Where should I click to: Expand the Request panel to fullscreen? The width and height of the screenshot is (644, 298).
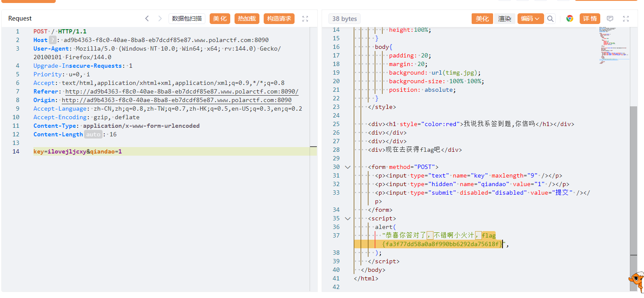click(x=305, y=18)
